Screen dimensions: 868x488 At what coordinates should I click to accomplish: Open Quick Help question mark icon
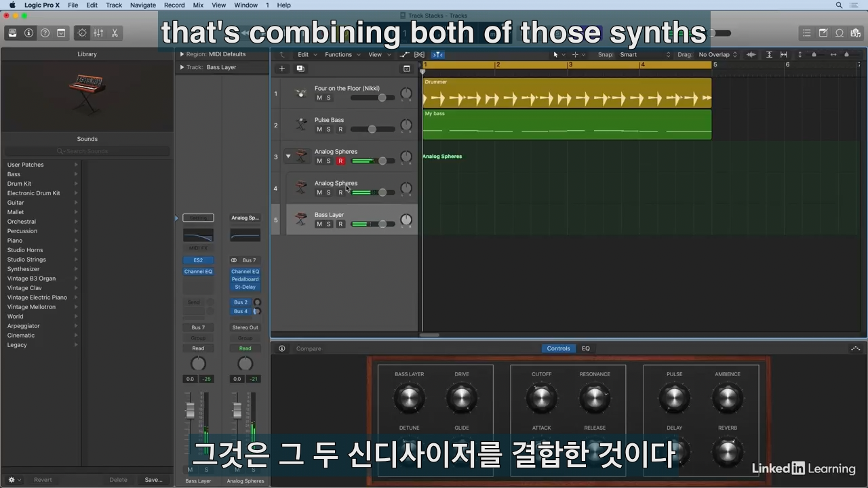click(x=45, y=33)
